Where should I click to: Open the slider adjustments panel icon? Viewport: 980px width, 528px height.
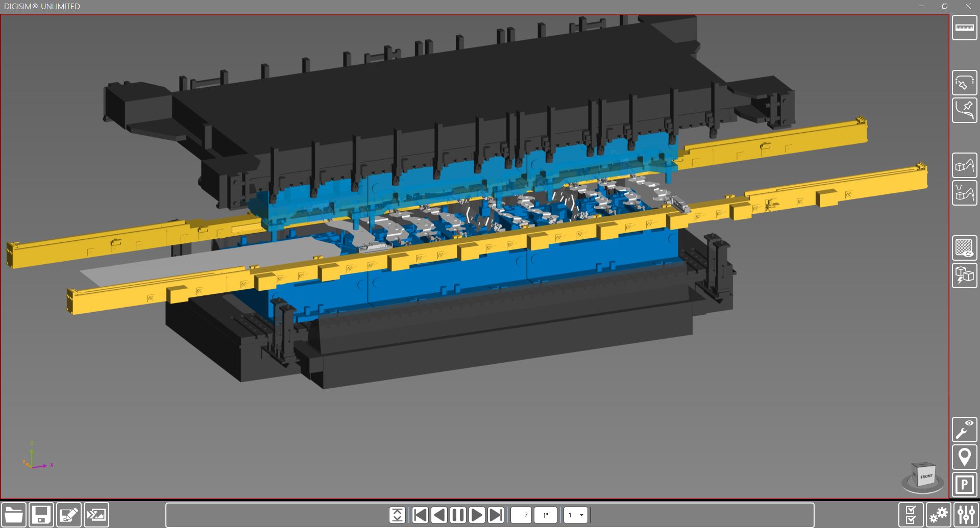966,515
